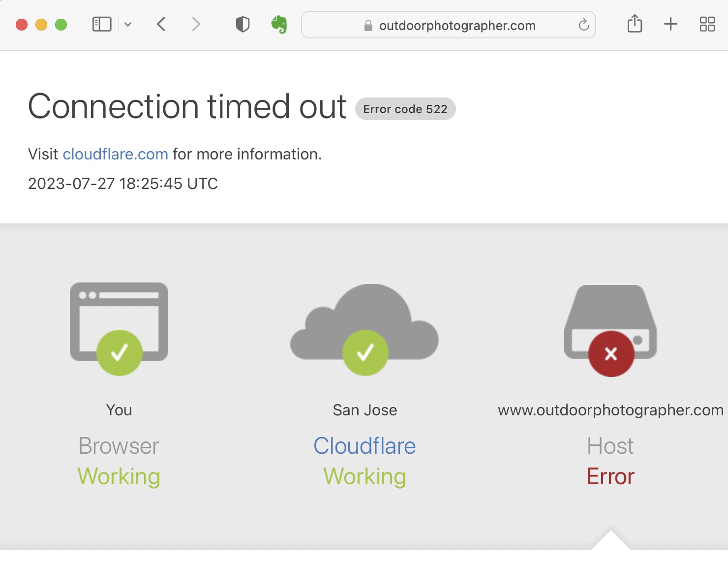728x562 pixels.
Task: Open the sidebar options dropdown chevron
Action: (128, 24)
